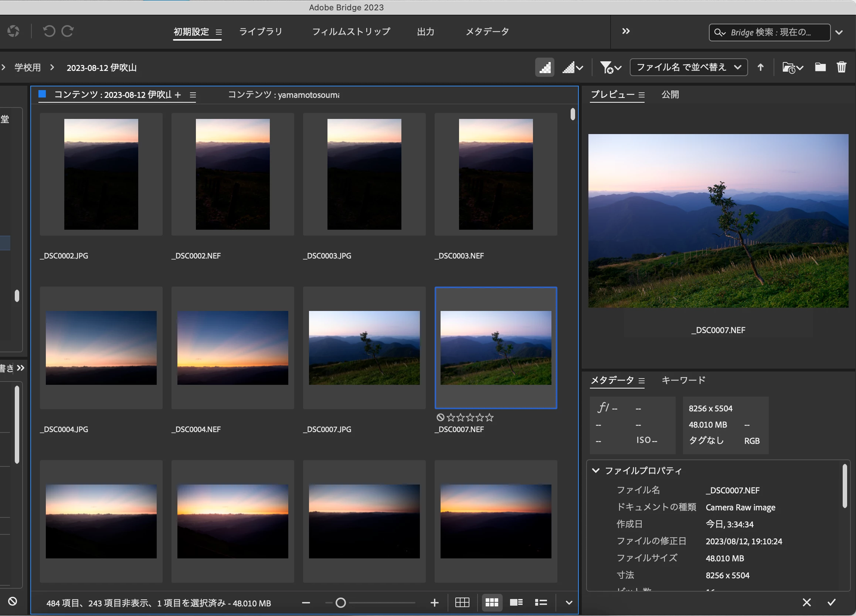Screen dimensions: 856x616
Task: Apply metadata changes with checkmark button
Action: [832, 602]
